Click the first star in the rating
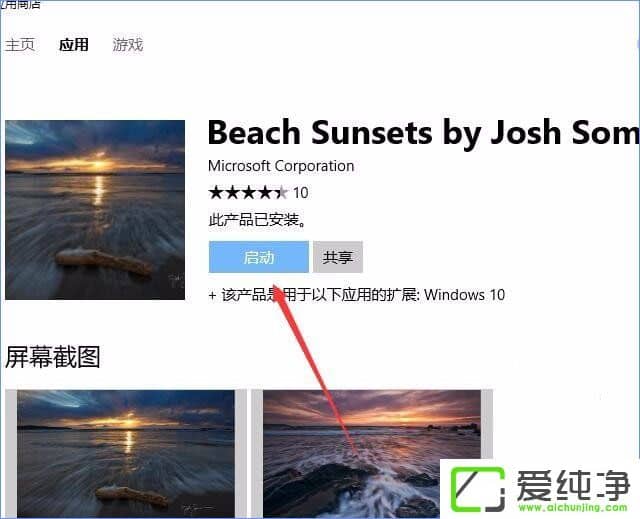This screenshot has height=519, width=640. pyautogui.click(x=215, y=193)
